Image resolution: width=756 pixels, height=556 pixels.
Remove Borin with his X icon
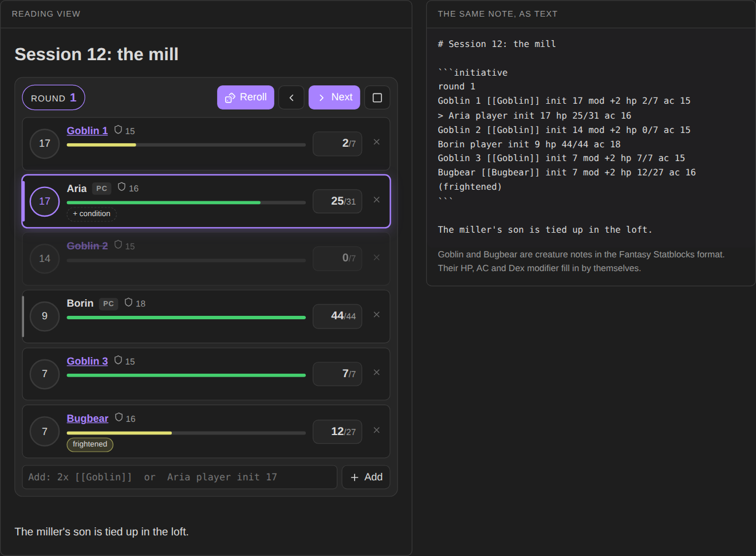click(x=377, y=315)
